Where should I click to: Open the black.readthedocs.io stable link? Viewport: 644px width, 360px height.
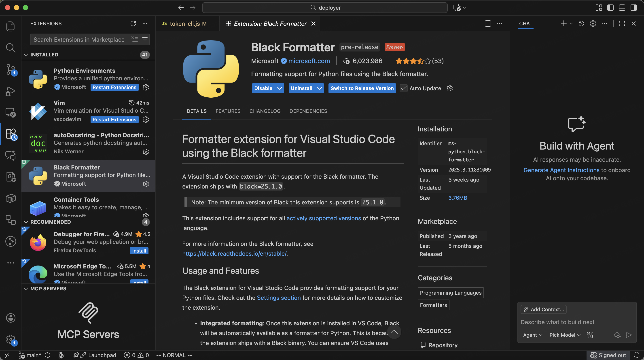(234, 254)
